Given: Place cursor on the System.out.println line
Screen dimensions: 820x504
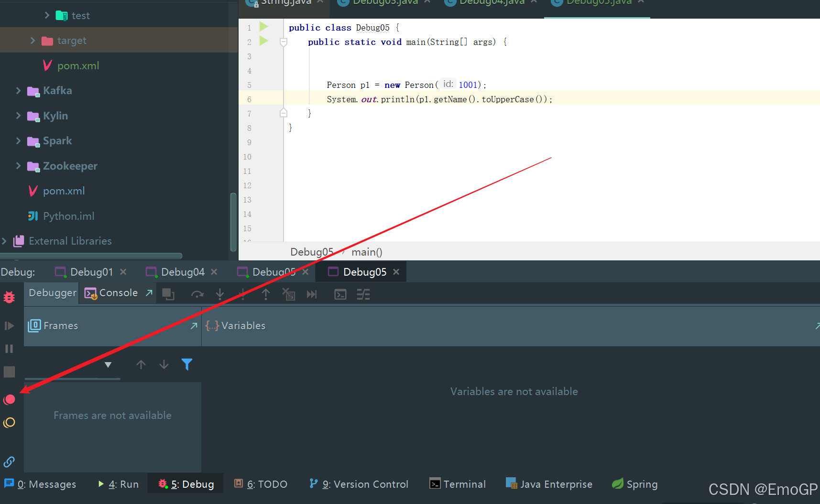Looking at the screenshot, I should point(439,99).
